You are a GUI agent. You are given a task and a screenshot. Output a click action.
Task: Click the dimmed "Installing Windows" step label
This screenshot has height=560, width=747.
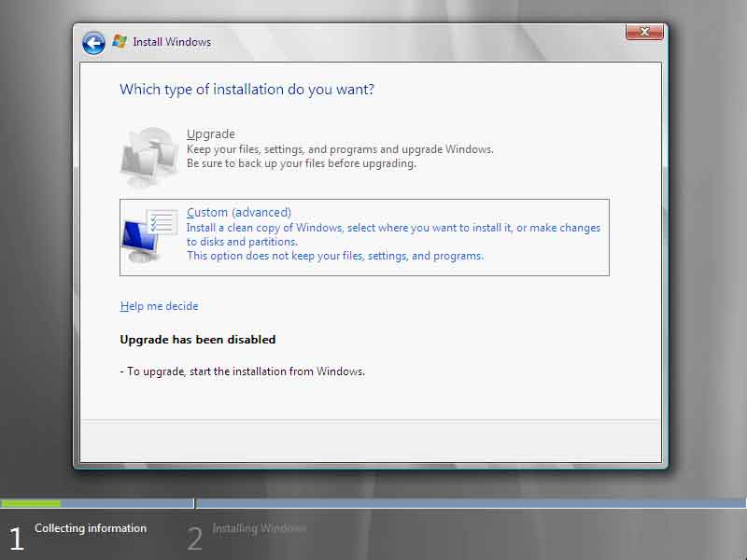259,528
